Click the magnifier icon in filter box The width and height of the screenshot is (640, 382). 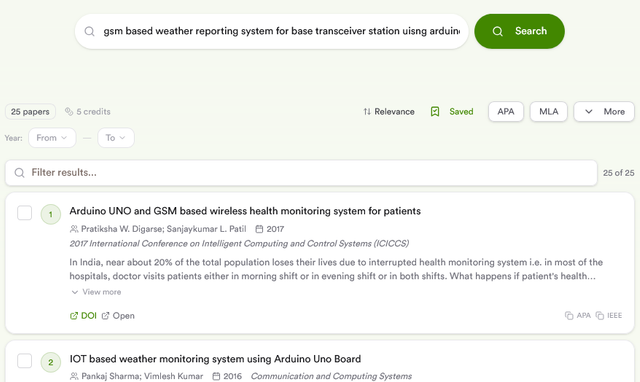[19, 173]
